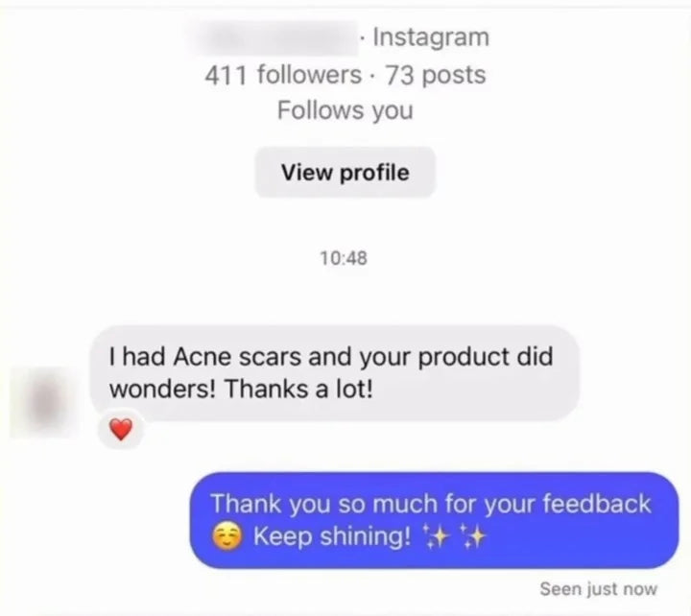
Task: Click the Keep shining! text
Action: click(x=332, y=536)
